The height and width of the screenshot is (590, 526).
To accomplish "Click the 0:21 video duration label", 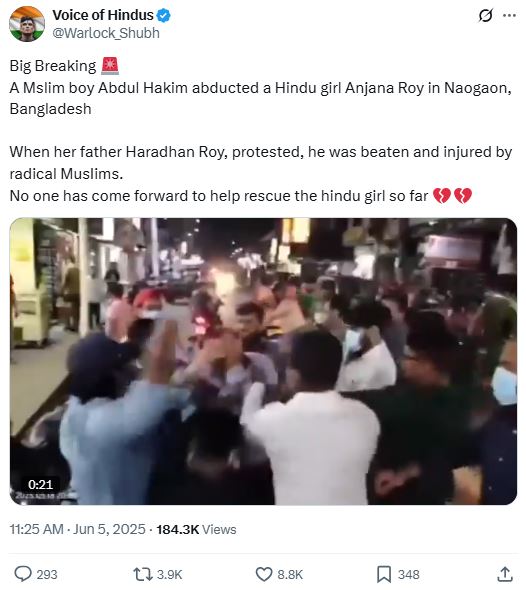I will (x=40, y=484).
